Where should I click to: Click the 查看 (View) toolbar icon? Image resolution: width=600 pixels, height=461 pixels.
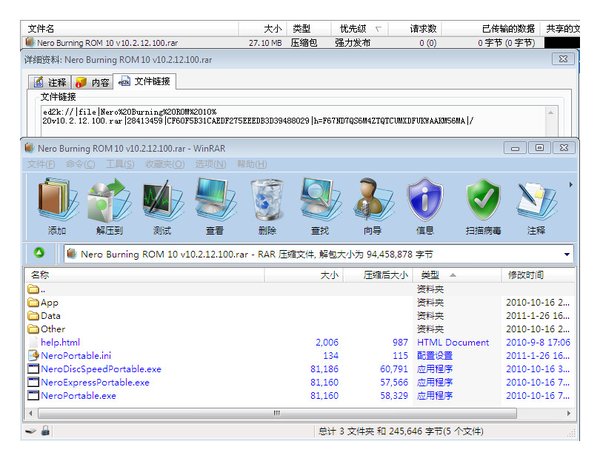click(x=215, y=200)
